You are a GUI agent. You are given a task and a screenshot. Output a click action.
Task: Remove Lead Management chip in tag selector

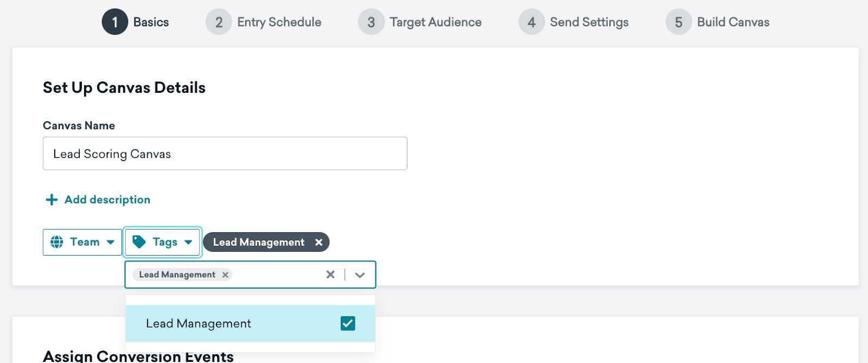tap(225, 275)
